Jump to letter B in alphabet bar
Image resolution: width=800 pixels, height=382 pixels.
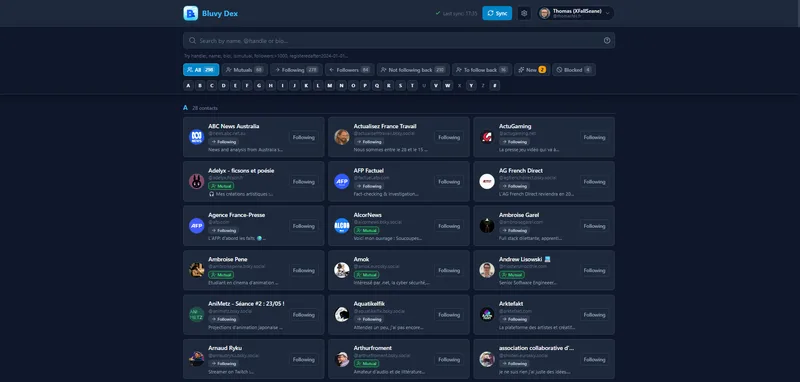[x=200, y=86]
